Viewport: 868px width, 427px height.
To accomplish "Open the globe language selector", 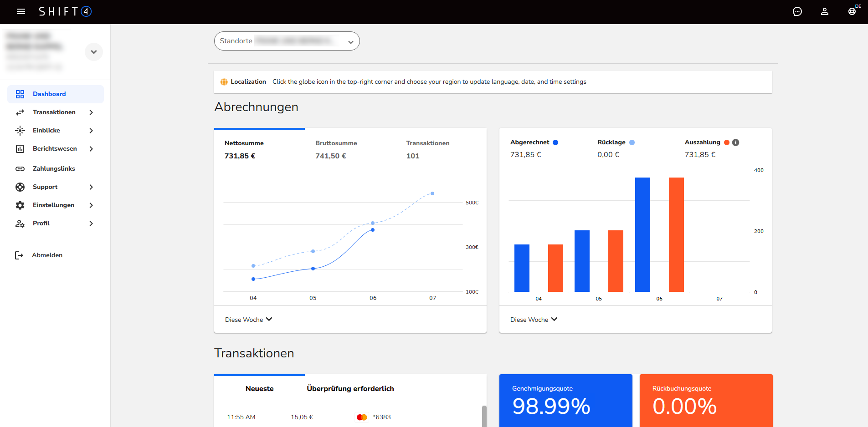I will [852, 11].
